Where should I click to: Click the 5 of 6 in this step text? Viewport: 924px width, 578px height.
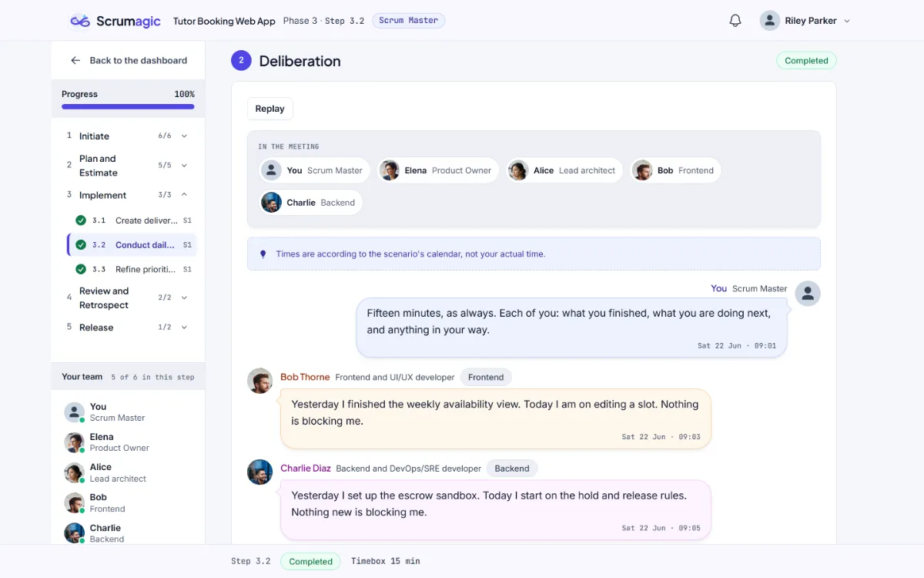(x=152, y=377)
